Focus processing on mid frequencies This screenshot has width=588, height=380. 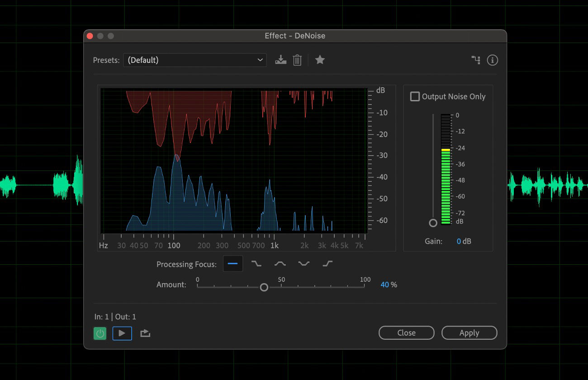[x=280, y=263]
